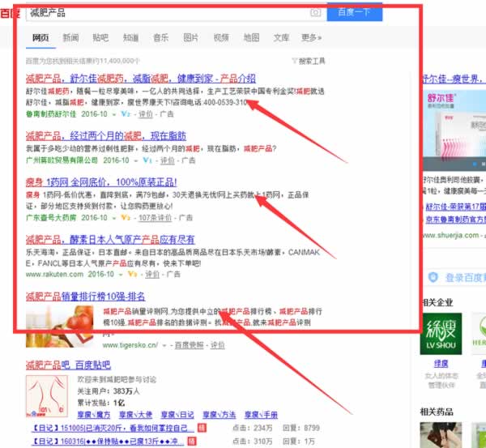Open the 享瘦√方法 sublink

(x=220, y=415)
